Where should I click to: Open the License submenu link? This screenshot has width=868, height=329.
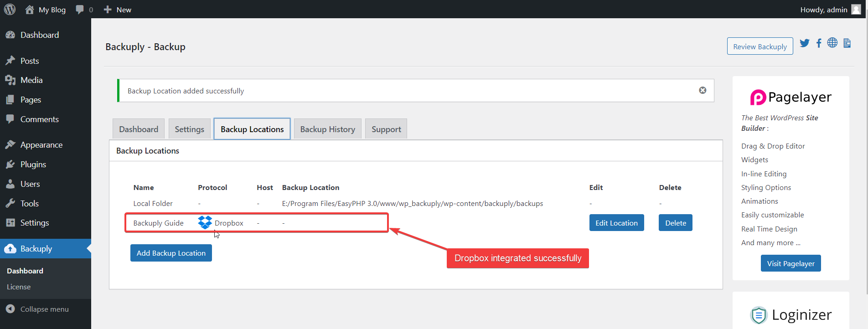19,287
